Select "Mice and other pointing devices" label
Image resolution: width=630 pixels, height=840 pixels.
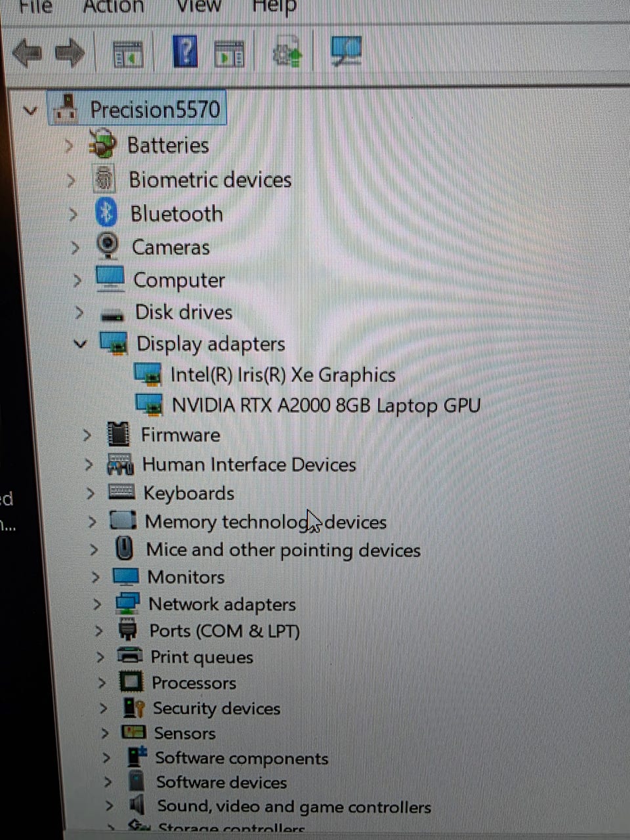[283, 550]
